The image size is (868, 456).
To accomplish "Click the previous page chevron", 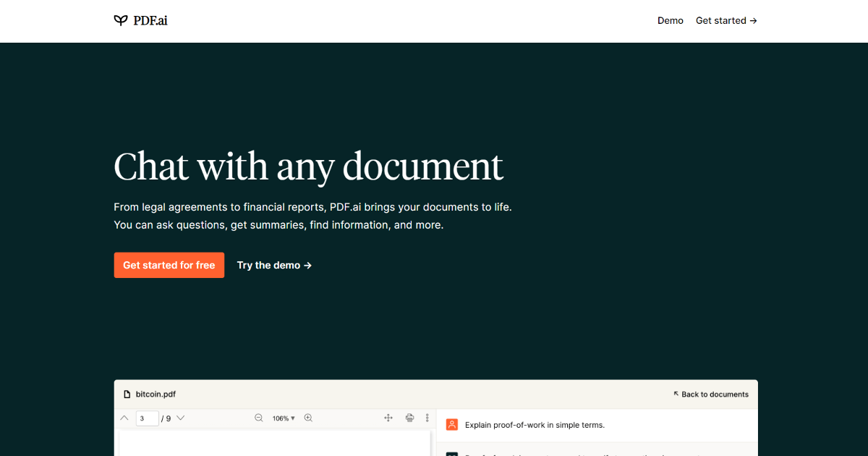I will 124,418.
